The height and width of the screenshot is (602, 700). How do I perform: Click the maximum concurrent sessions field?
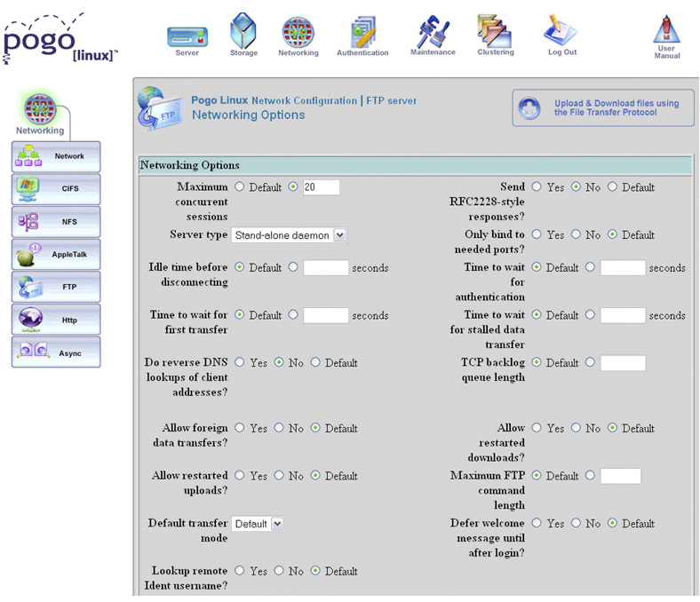pyautogui.click(x=321, y=187)
